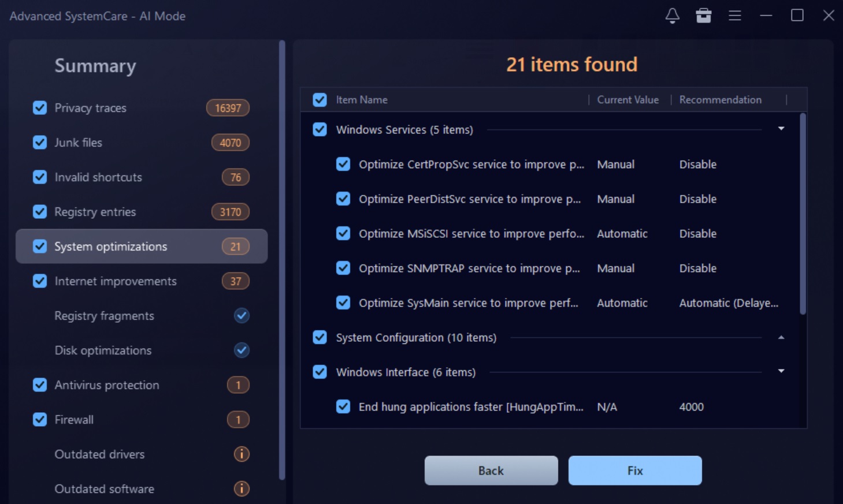
Task: Click the Registry entries count badge 3170
Action: [230, 212]
